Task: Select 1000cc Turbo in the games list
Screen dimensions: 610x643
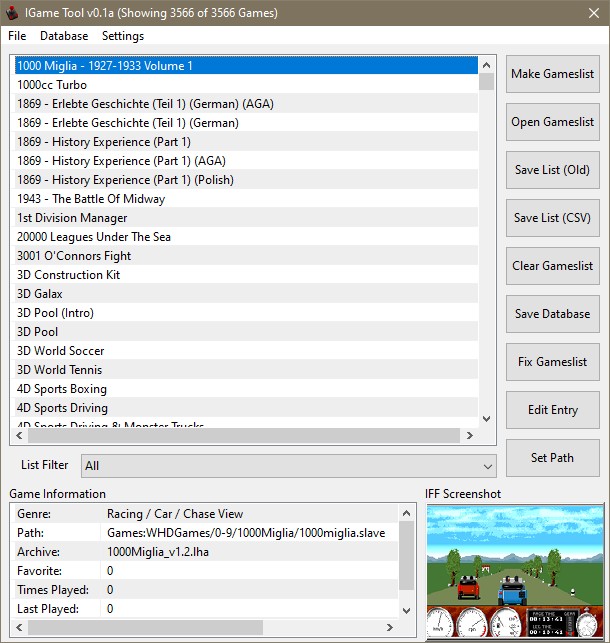Action: (x=52, y=85)
